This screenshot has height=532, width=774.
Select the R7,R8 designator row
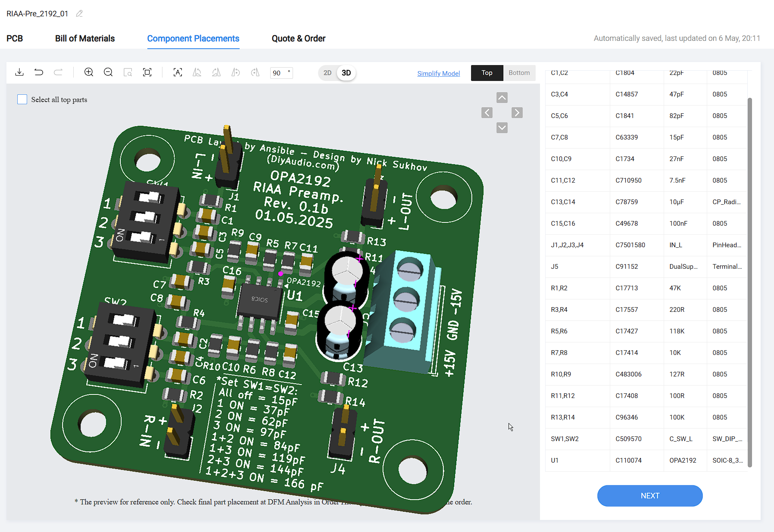coord(646,353)
